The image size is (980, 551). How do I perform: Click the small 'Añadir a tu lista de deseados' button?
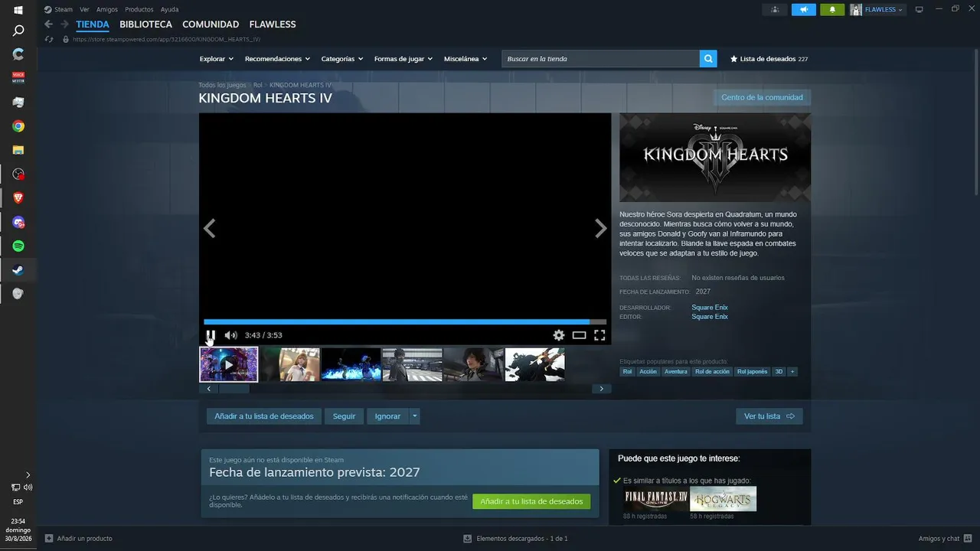click(264, 416)
